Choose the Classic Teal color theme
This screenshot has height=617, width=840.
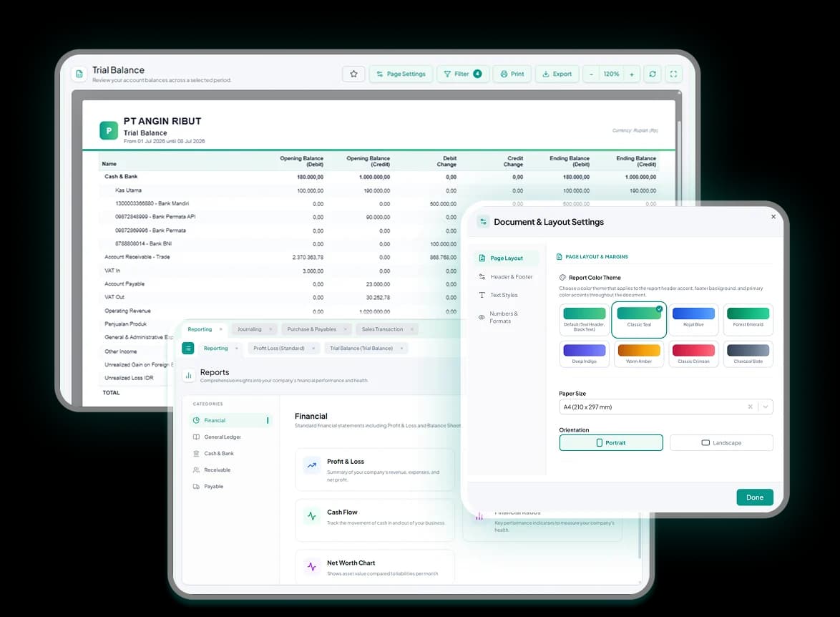[638, 319]
